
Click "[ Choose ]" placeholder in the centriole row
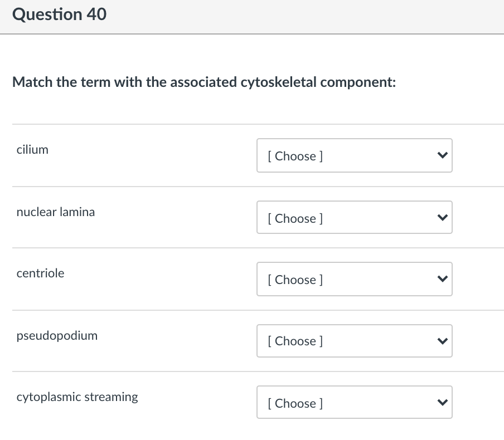295,280
